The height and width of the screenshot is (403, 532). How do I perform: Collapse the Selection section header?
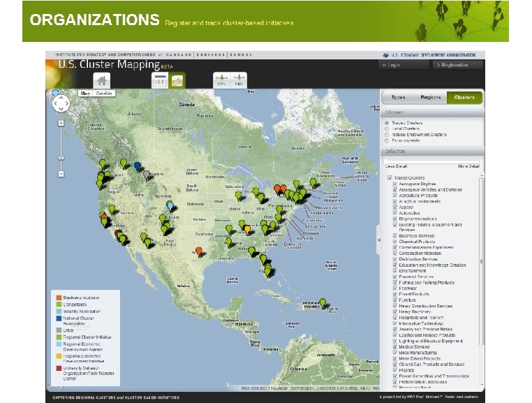(433, 151)
